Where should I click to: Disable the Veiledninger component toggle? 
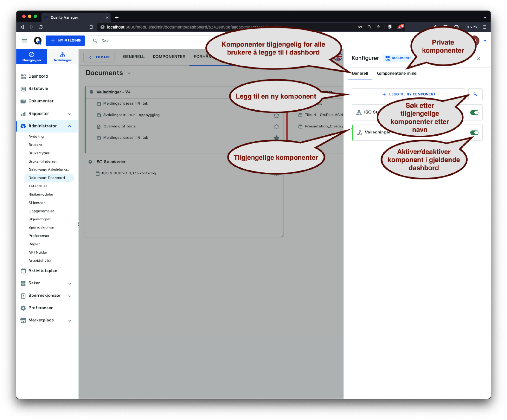(474, 133)
